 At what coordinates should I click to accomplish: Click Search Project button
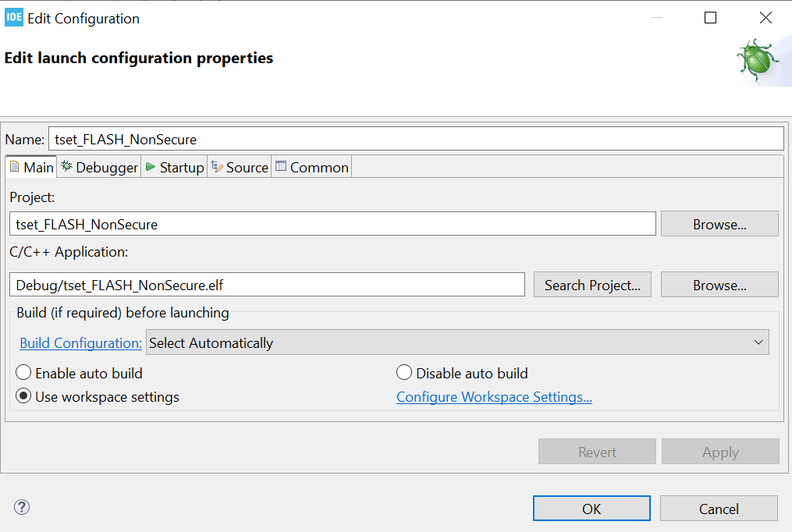click(591, 284)
